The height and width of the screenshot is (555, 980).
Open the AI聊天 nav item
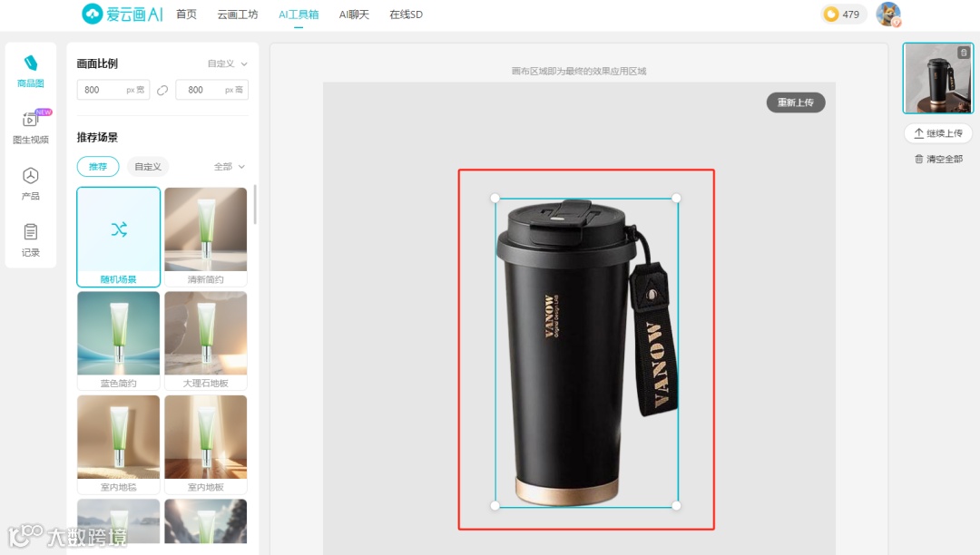pyautogui.click(x=355, y=15)
